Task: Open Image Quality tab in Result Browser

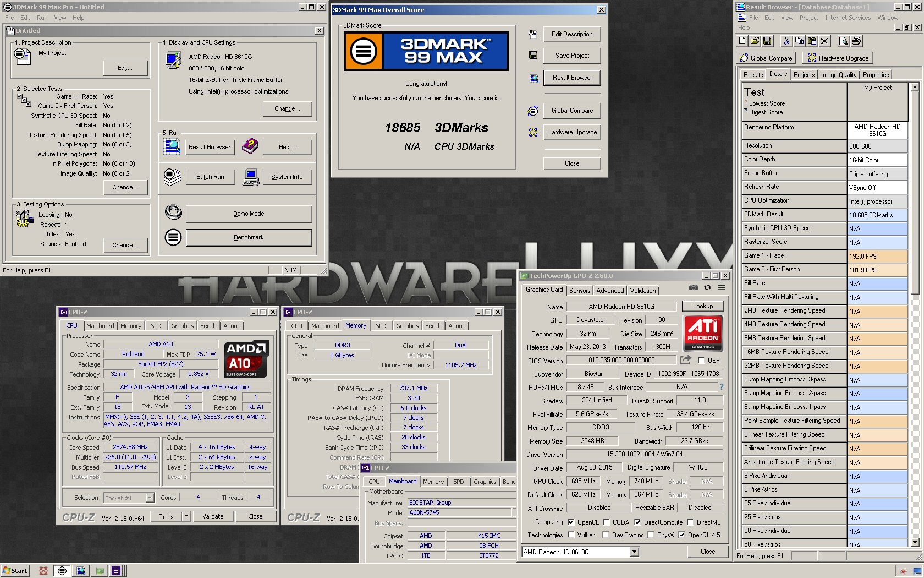Action: point(838,75)
